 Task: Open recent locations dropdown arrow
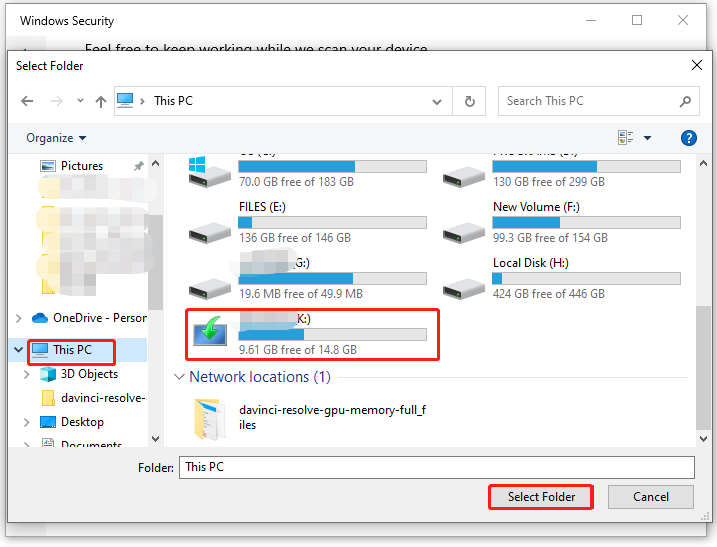[x=80, y=101]
